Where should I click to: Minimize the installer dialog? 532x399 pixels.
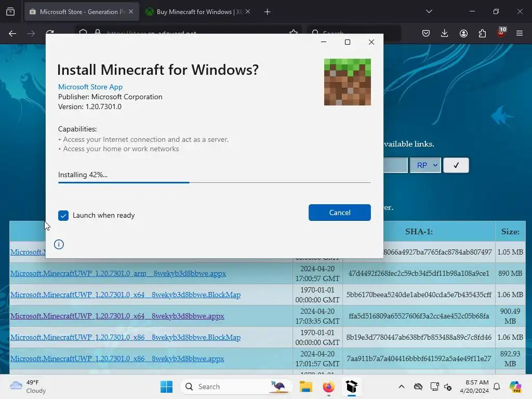[x=324, y=42]
